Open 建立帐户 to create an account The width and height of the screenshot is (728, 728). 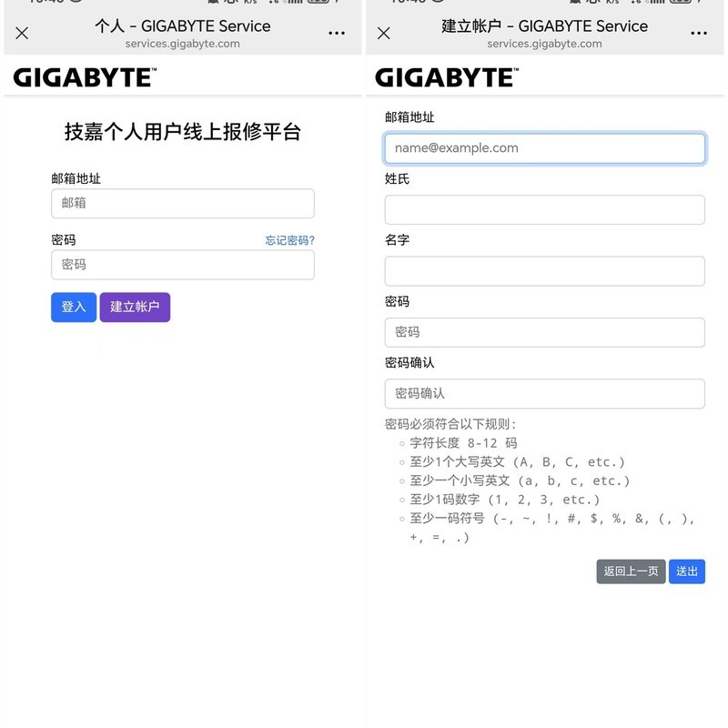[x=135, y=308]
